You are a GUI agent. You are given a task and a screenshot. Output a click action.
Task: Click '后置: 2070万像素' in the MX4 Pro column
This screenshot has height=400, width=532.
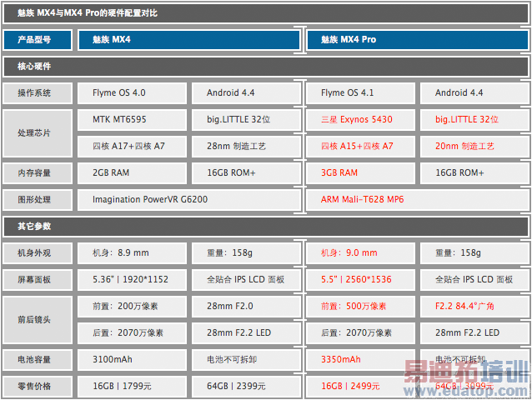360,332
